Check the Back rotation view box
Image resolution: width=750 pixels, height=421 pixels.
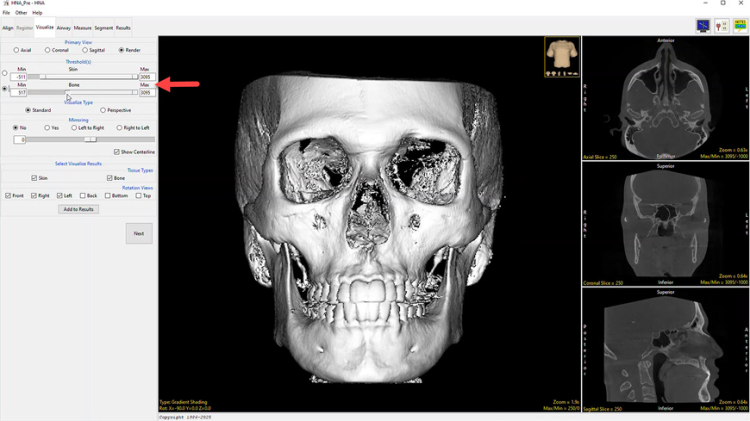(83, 196)
